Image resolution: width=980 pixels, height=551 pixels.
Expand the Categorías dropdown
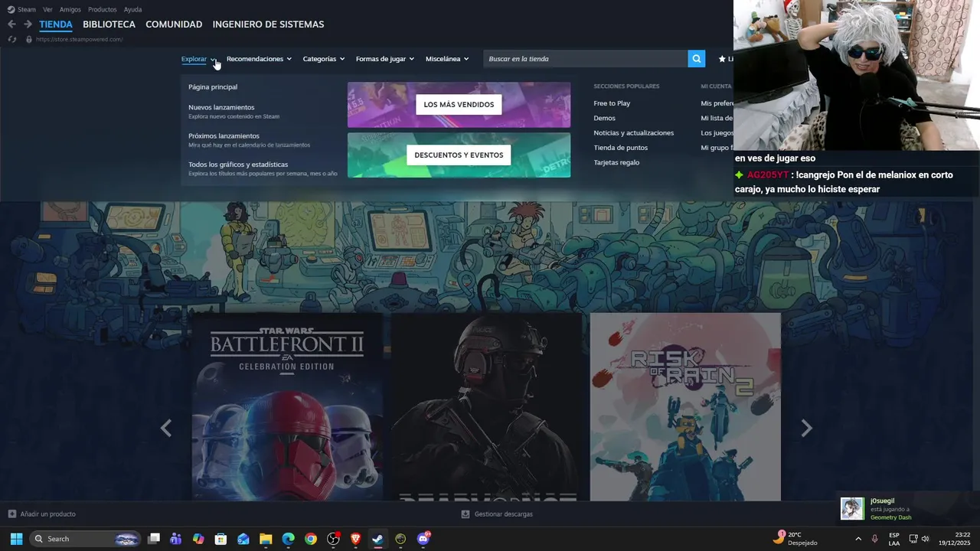click(x=324, y=59)
